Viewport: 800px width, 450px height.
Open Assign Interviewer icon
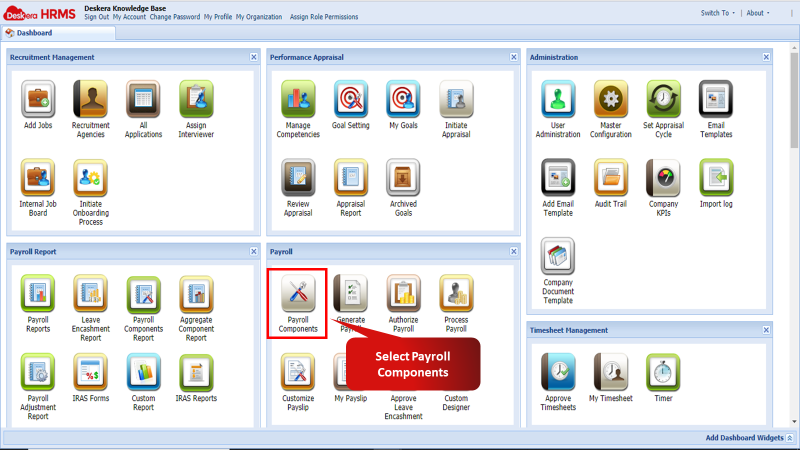coord(196,98)
